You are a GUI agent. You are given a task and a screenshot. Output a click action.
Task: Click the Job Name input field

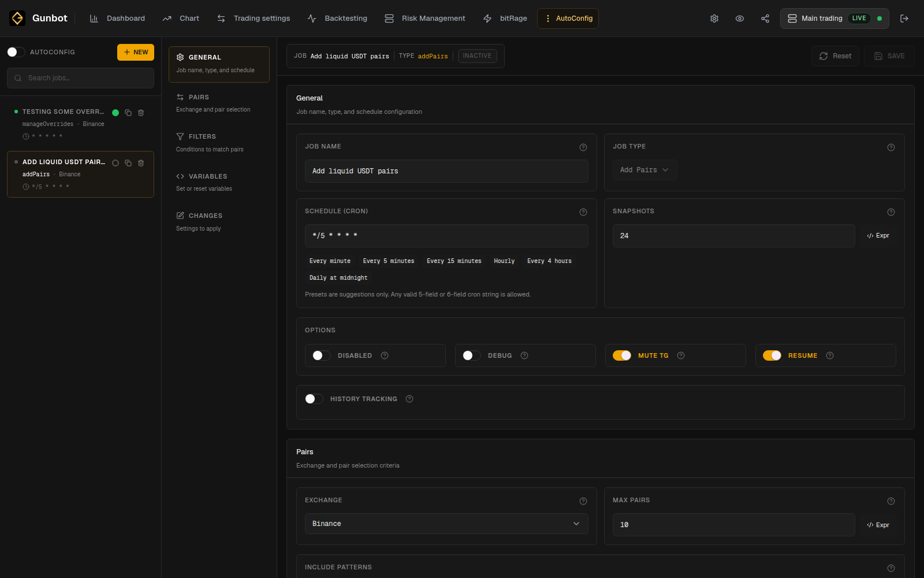(x=446, y=171)
